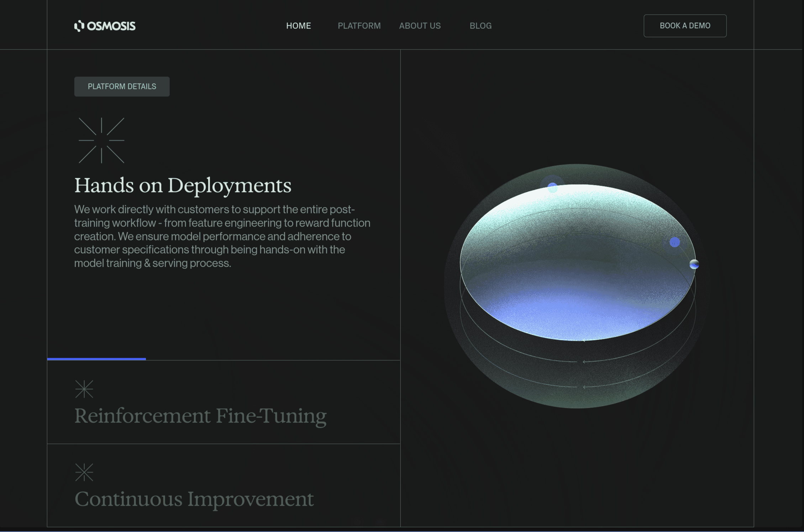Expand the Continuous Improvement section
This screenshot has width=804, height=532.
(194, 499)
